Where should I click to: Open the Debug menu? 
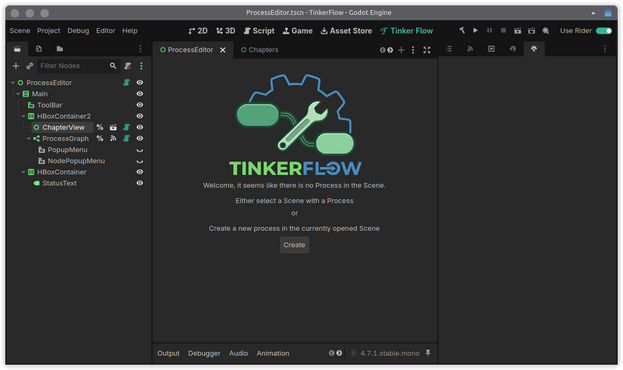click(78, 31)
